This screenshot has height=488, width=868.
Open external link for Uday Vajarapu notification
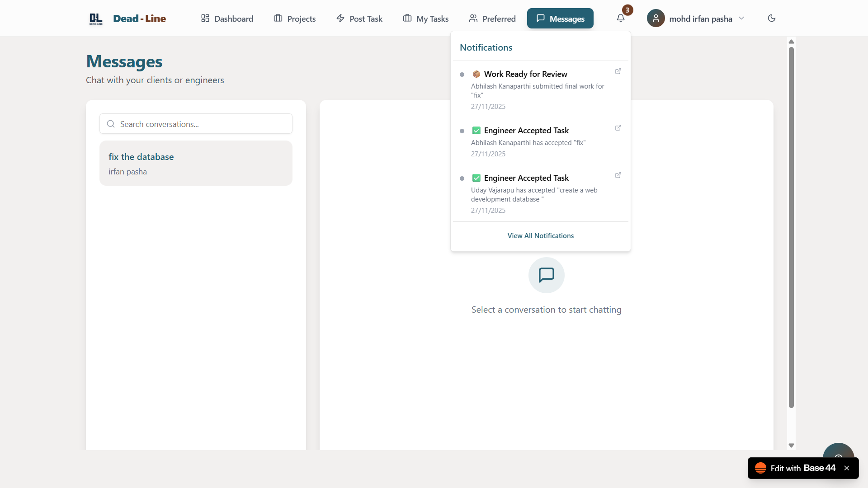[618, 175]
